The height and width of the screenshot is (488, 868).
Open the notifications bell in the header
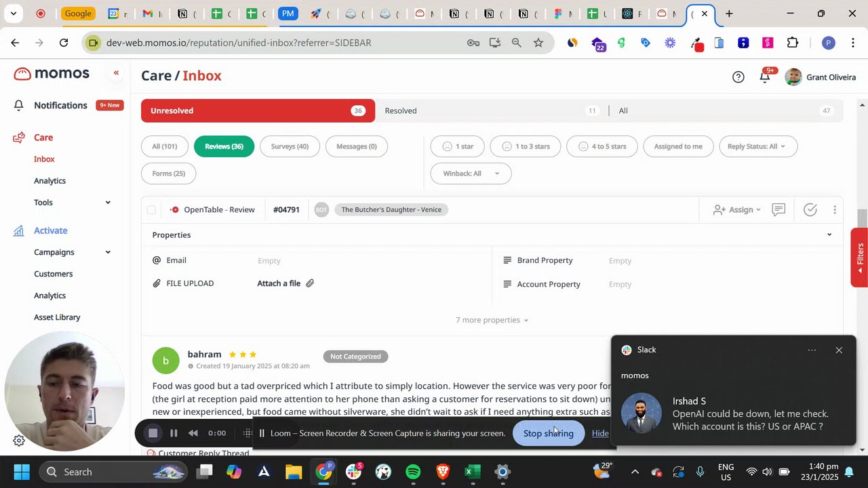pyautogui.click(x=765, y=77)
